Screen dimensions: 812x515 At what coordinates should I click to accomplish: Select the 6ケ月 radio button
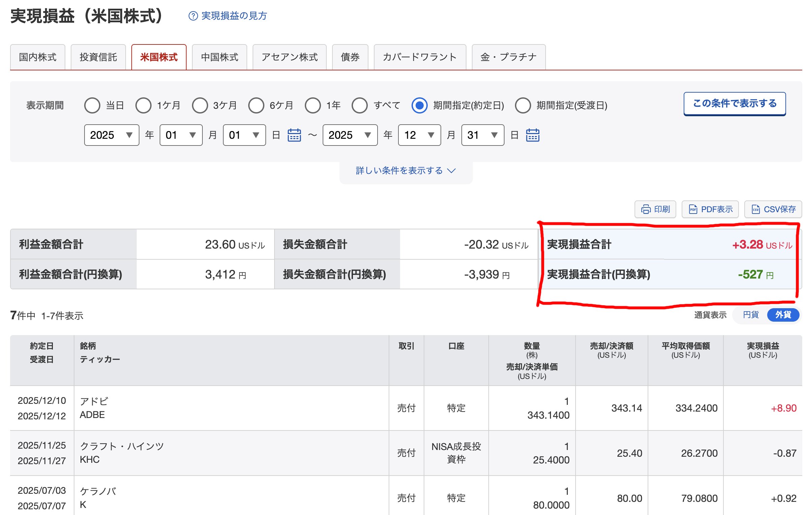[x=256, y=105]
